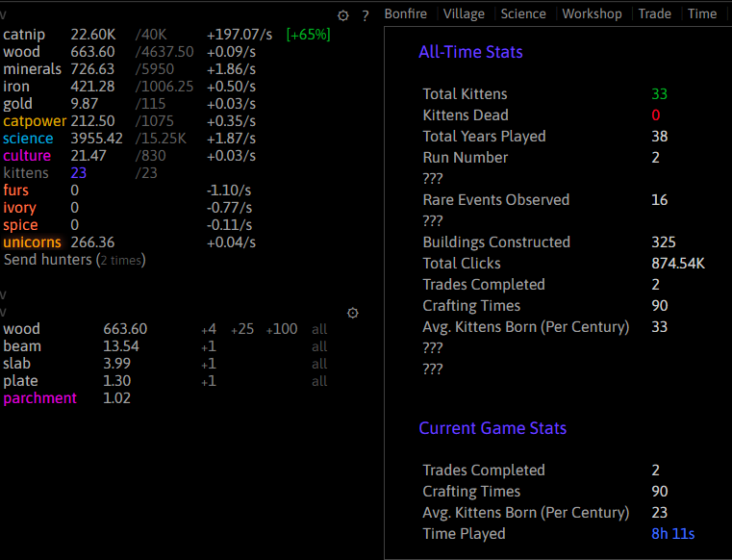Switch to the Trade tab
This screenshot has height=560, width=732.
point(654,14)
